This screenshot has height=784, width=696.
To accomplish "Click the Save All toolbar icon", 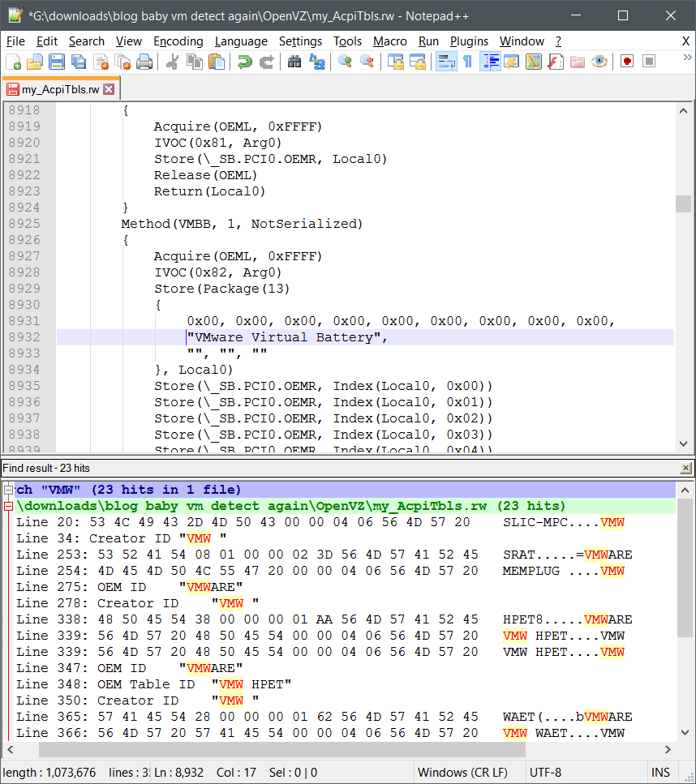I will 79,62.
